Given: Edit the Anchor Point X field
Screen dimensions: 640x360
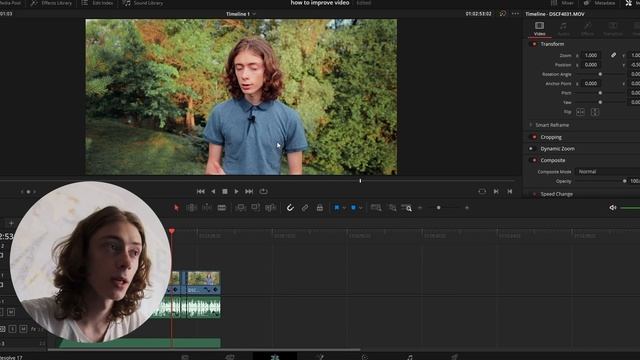Looking at the screenshot, I should (x=591, y=83).
